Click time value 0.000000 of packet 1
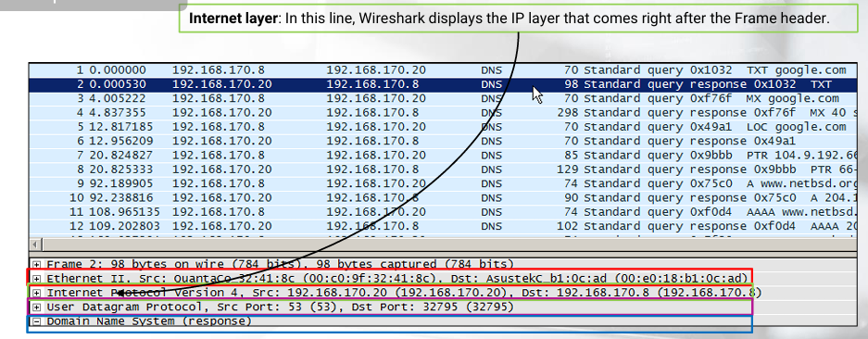This screenshot has height=339, width=868. pyautogui.click(x=118, y=70)
